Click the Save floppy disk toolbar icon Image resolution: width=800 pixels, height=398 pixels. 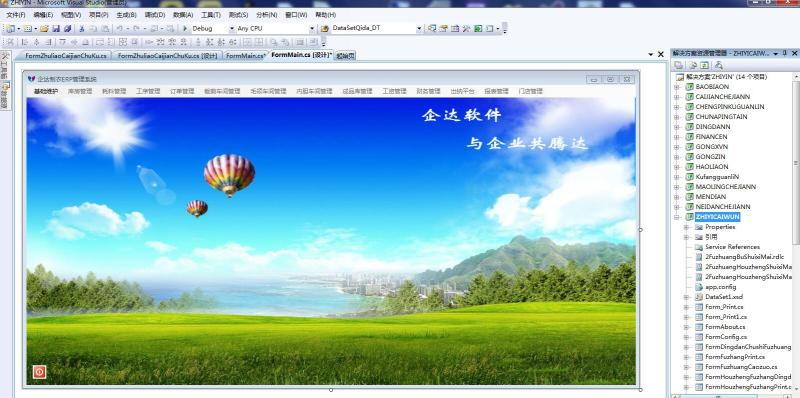tap(56, 29)
